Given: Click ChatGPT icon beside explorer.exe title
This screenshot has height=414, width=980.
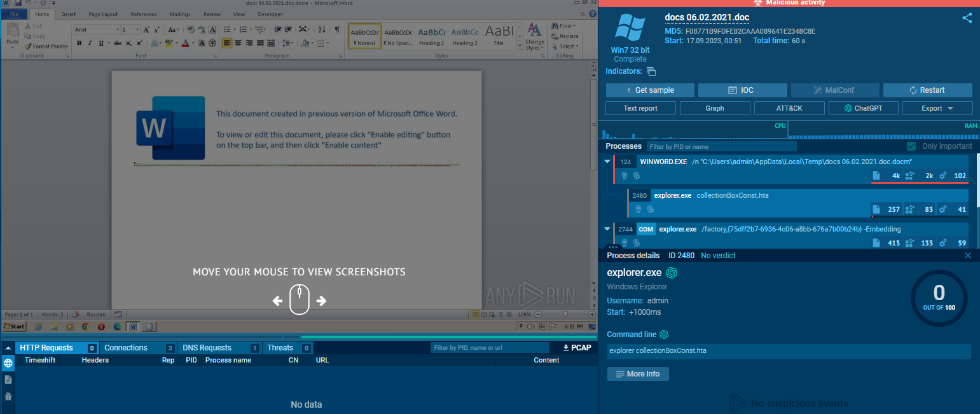Looking at the screenshot, I should [672, 273].
